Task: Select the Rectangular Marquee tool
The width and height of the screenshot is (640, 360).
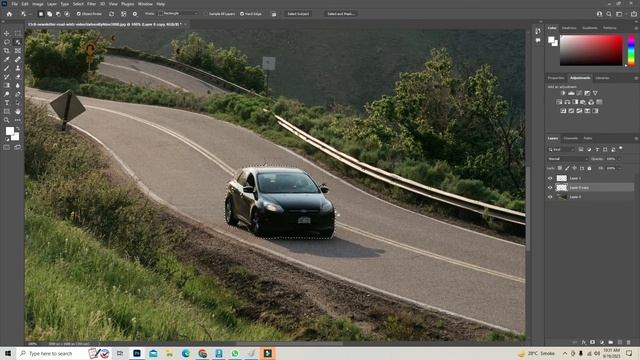Action: tap(18, 33)
